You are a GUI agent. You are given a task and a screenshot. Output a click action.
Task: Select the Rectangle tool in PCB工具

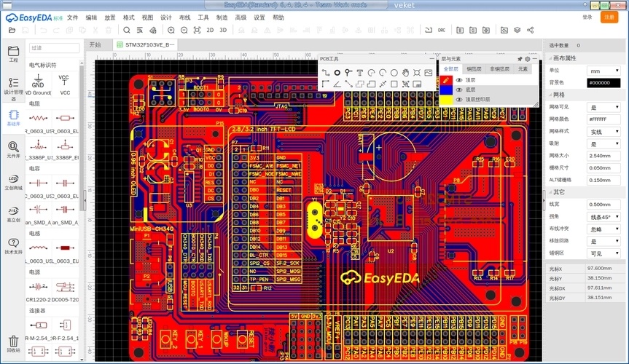pyautogui.click(x=394, y=84)
